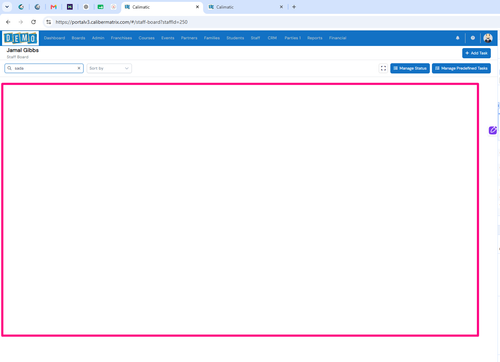Open Manage Status
500x362 pixels.
tap(410, 68)
